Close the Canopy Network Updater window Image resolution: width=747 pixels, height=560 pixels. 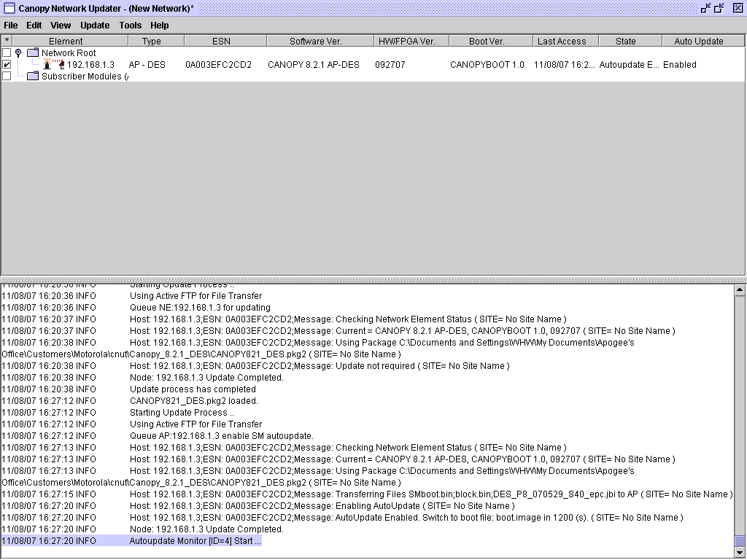click(x=736, y=9)
